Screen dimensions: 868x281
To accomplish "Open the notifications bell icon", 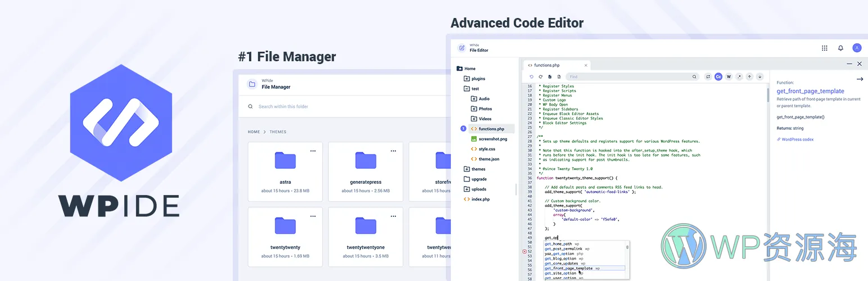I will click(x=840, y=48).
